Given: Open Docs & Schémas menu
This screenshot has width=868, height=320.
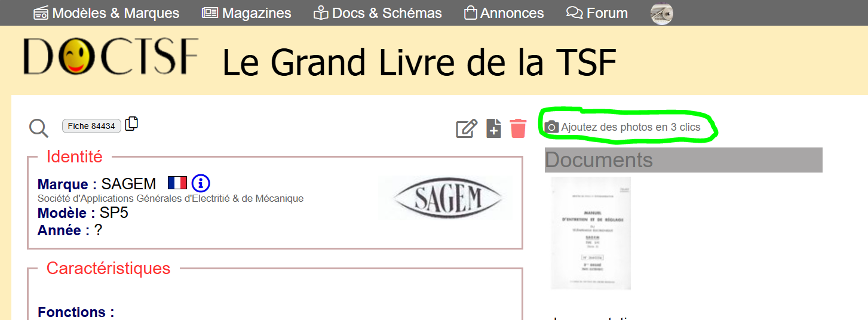Looking at the screenshot, I should pyautogui.click(x=378, y=13).
